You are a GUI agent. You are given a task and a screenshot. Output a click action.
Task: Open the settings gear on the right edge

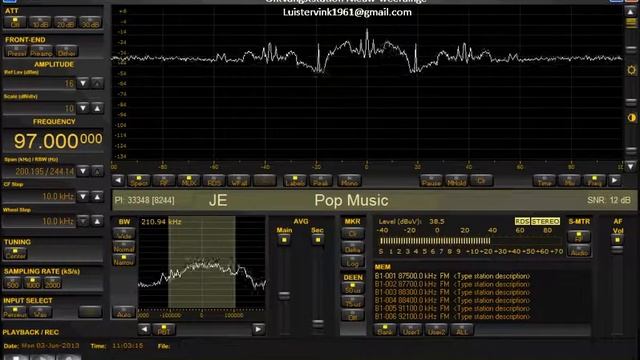tap(631, 70)
